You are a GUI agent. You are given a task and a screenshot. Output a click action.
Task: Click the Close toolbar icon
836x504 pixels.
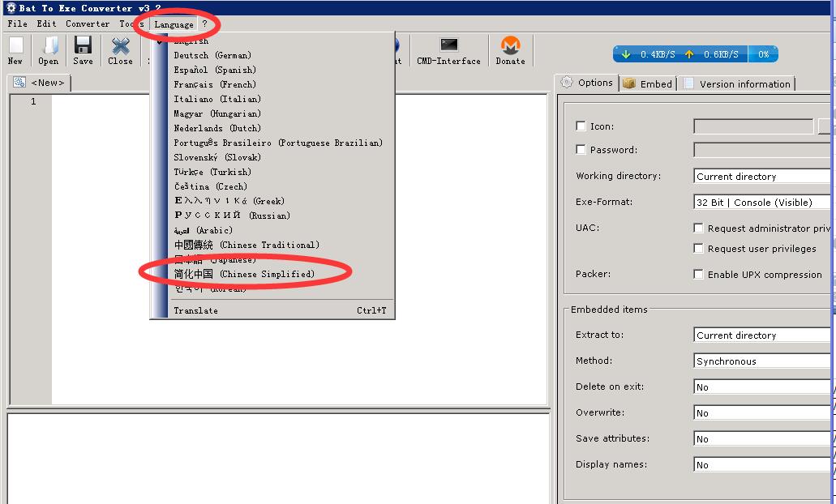click(x=120, y=50)
